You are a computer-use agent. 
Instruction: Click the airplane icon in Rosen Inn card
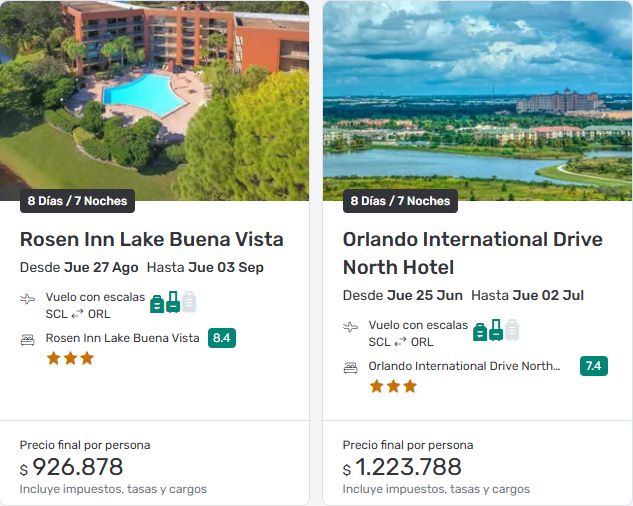[x=27, y=299]
